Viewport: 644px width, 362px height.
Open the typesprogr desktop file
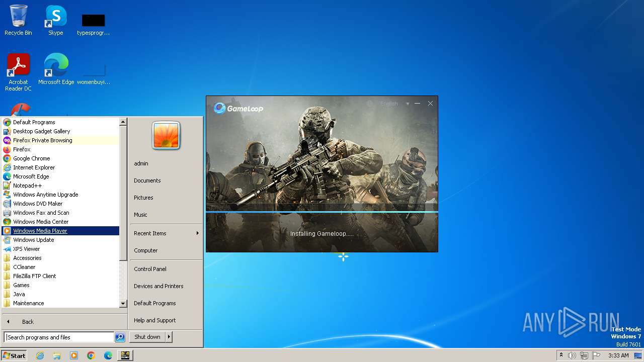tap(93, 24)
